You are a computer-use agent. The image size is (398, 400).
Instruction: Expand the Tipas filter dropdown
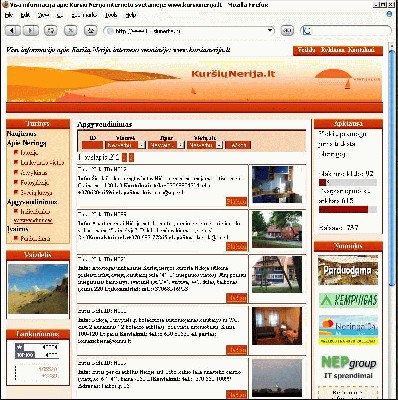click(x=180, y=145)
